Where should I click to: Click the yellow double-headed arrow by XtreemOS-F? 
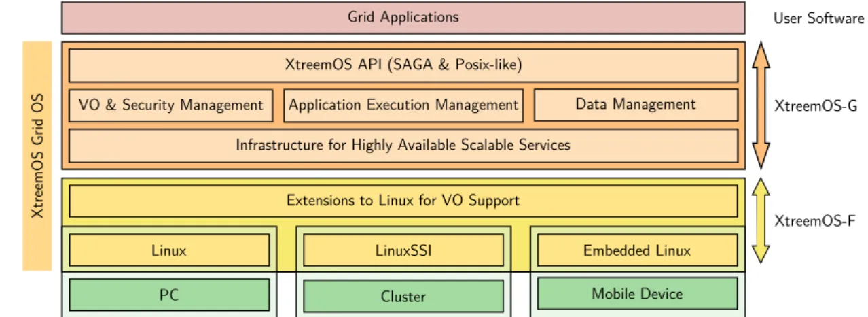[762, 221]
